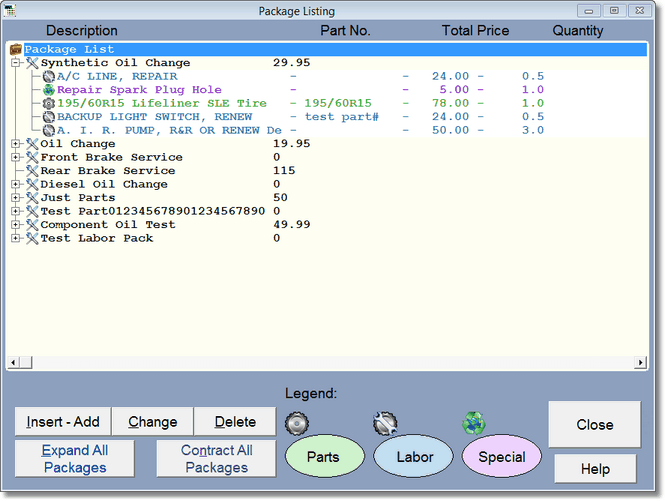Viewport: 665px width, 501px height.
Task: Click the 78.00 total price value
Action: click(x=450, y=103)
